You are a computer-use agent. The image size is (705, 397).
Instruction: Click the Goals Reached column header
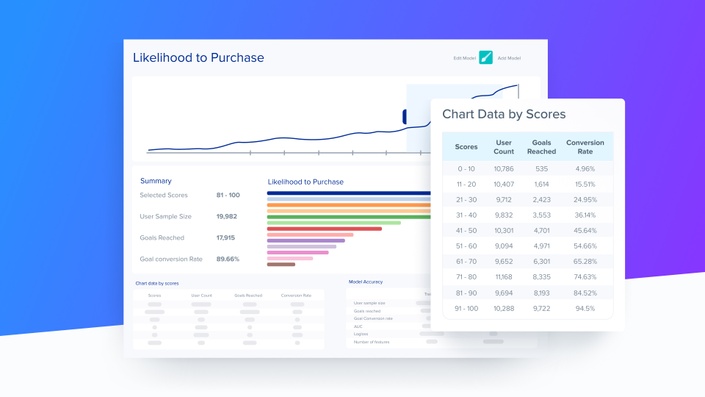(x=541, y=147)
